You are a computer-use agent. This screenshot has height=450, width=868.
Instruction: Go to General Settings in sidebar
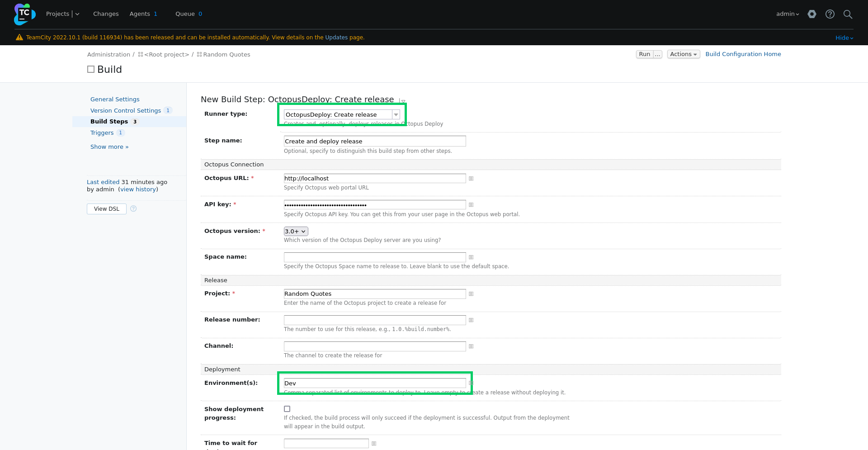coord(115,99)
